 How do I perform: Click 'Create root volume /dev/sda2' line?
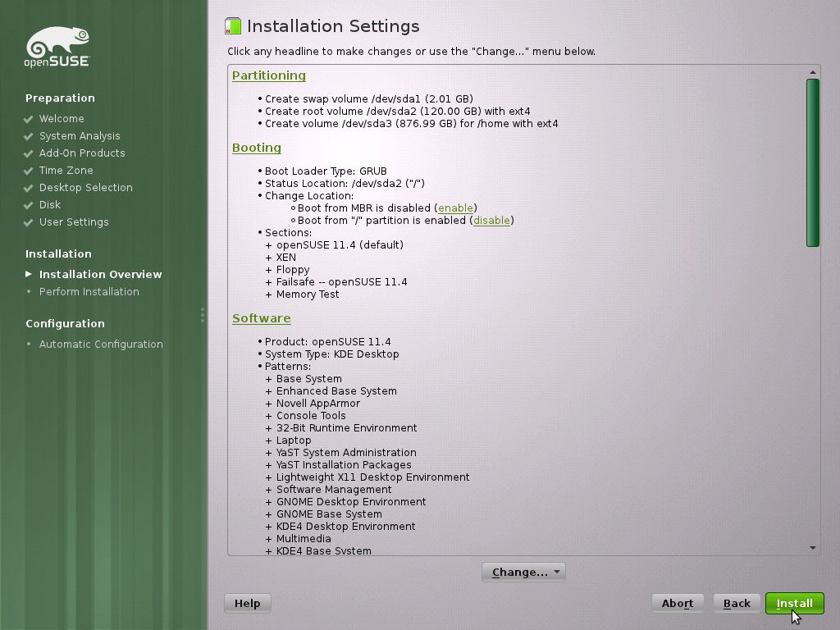click(398, 112)
